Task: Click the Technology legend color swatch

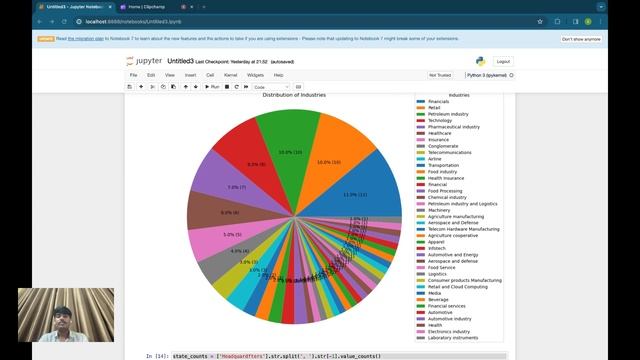Action: (421, 120)
